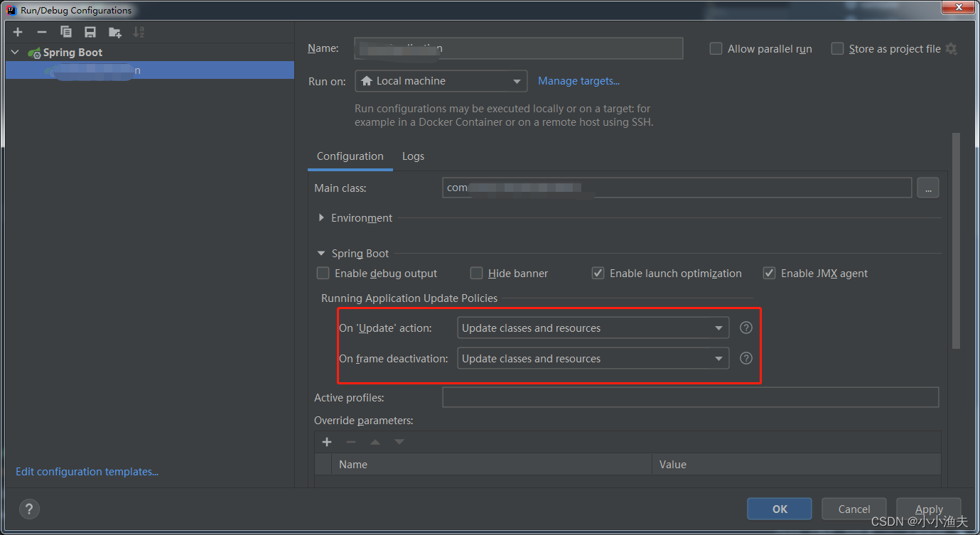Select the configuration under Spring Boot
Screen dimensions: 980x535
point(149,70)
